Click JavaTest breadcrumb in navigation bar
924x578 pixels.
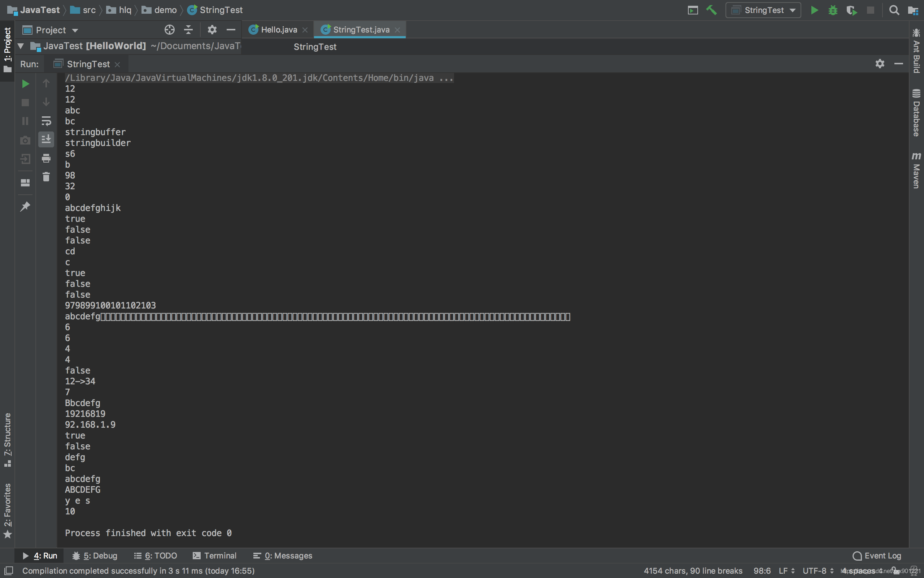[x=34, y=10]
